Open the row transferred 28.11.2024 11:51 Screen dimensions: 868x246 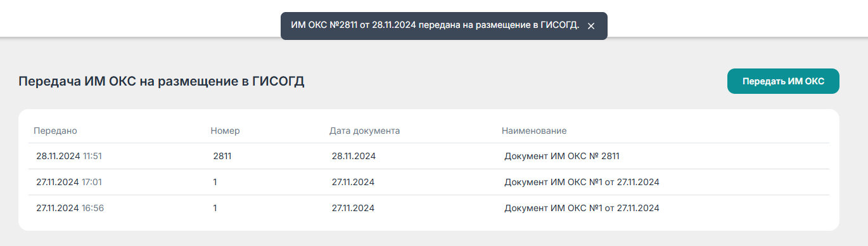(x=429, y=156)
